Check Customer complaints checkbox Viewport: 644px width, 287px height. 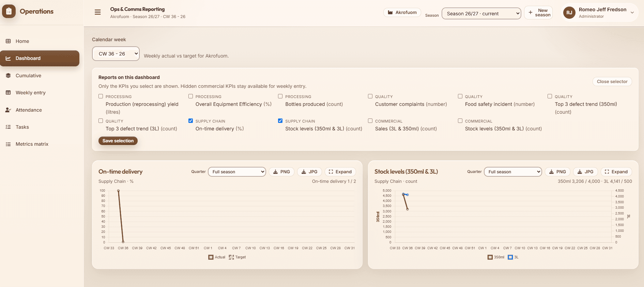[x=370, y=96]
